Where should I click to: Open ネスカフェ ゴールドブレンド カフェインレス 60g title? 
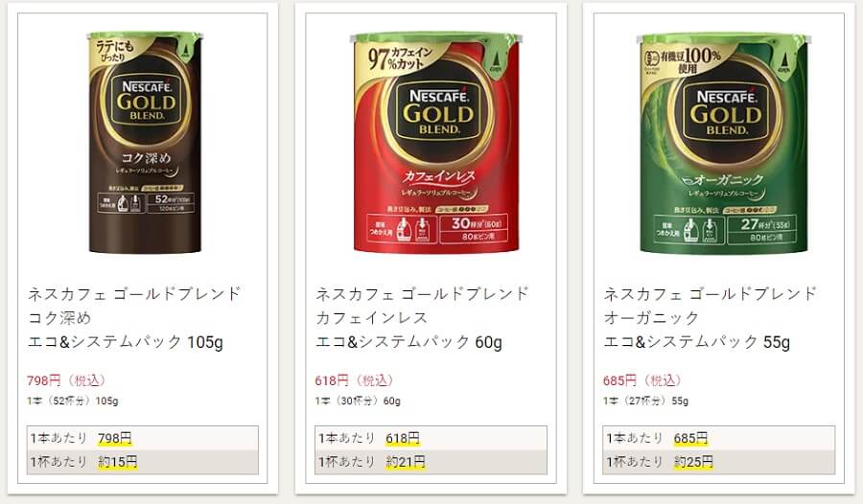point(422,317)
